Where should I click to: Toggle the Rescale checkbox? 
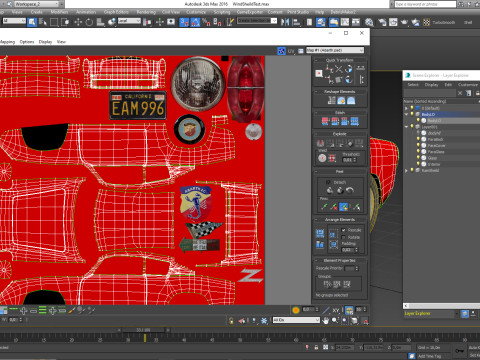point(344,230)
